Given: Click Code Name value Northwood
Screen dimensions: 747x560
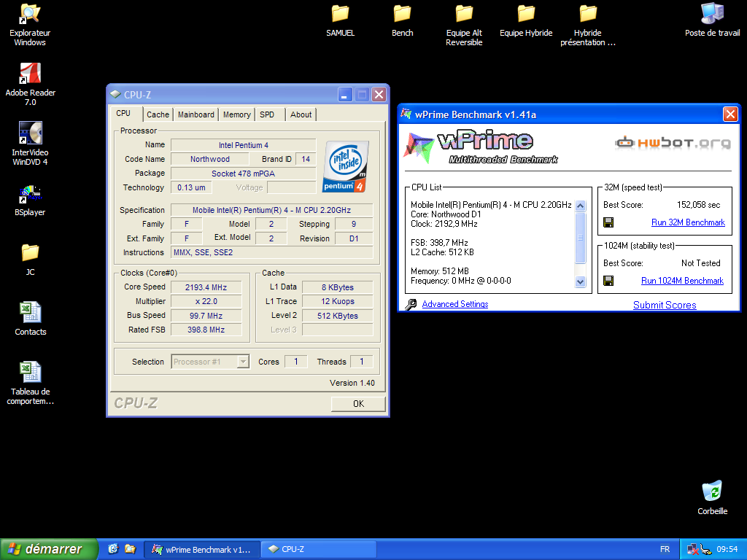Looking at the screenshot, I should pos(209,159).
